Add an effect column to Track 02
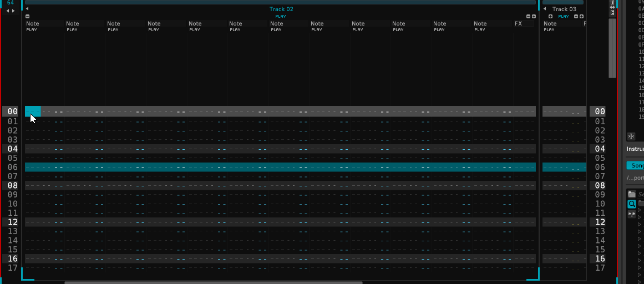This screenshot has height=284, width=644. coord(534,17)
